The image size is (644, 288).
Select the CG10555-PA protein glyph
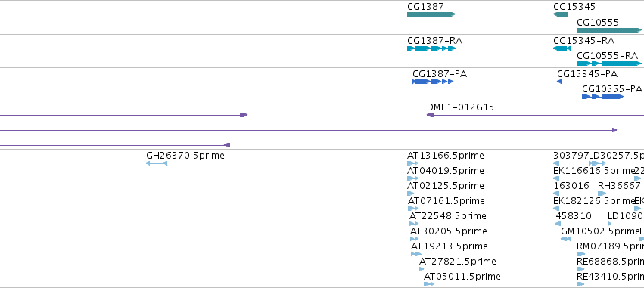(603, 97)
